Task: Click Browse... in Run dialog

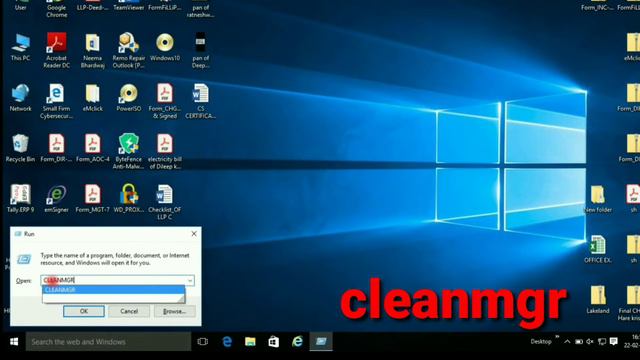Action: click(x=175, y=311)
